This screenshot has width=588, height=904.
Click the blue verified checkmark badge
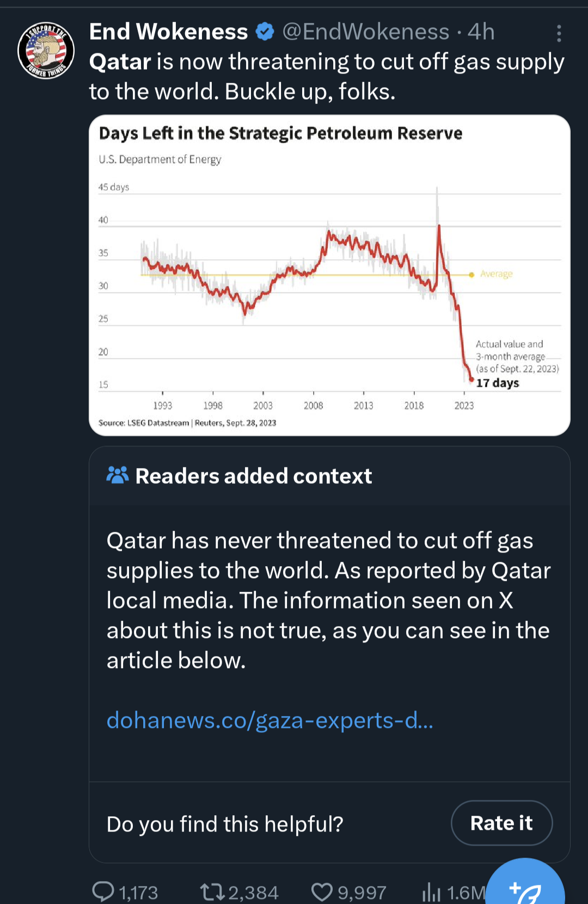265,32
